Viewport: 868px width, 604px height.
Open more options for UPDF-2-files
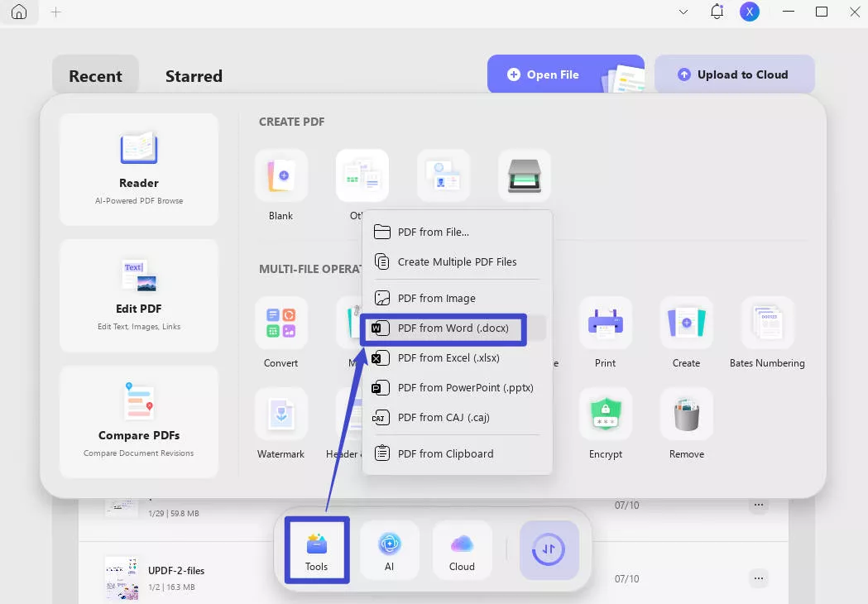[758, 578]
